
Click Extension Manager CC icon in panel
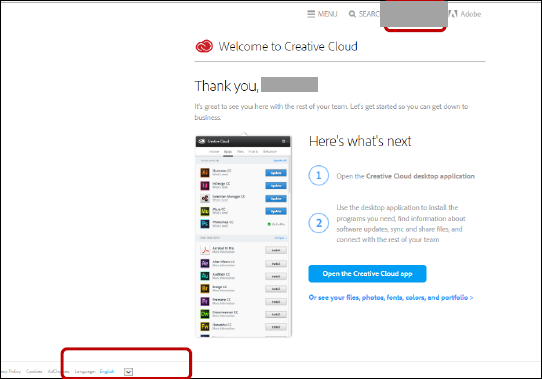[x=205, y=198]
